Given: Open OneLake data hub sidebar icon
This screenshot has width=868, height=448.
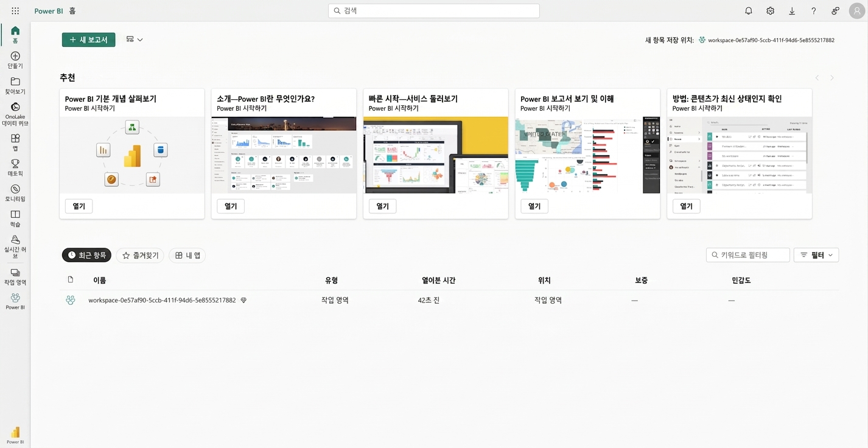Looking at the screenshot, I should click(x=15, y=114).
